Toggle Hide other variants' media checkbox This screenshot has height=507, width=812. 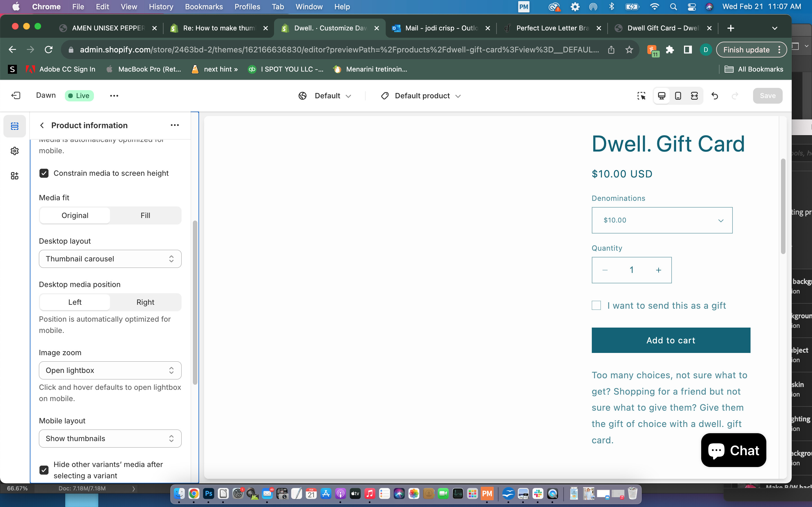44,470
